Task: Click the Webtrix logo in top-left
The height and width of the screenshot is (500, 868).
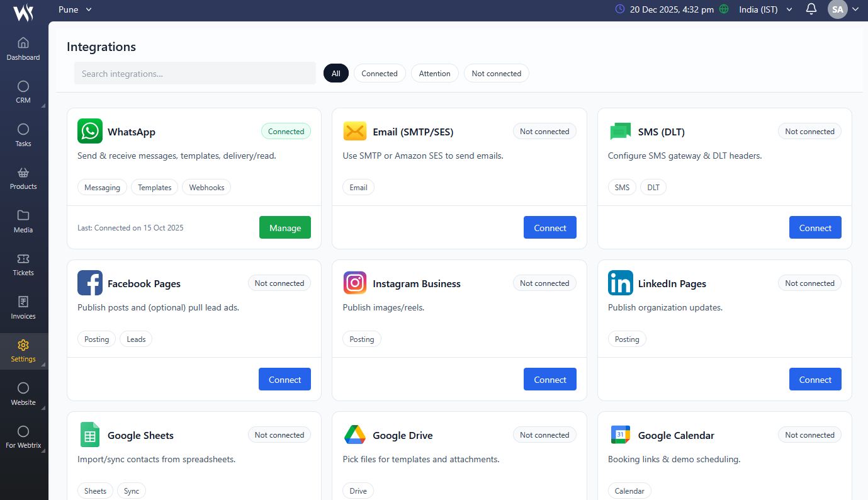Action: pyautogui.click(x=24, y=11)
